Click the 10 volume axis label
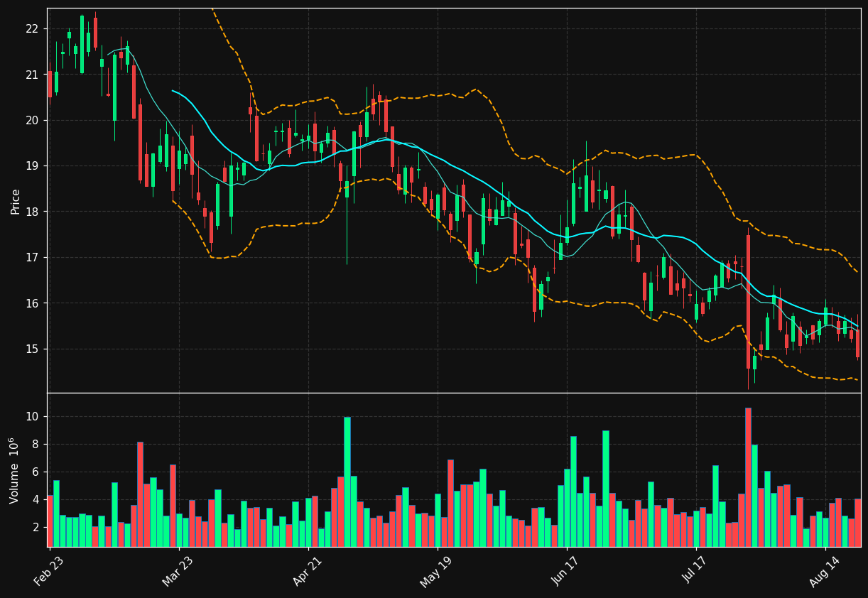Screen dimensions: 868x598 coord(32,416)
